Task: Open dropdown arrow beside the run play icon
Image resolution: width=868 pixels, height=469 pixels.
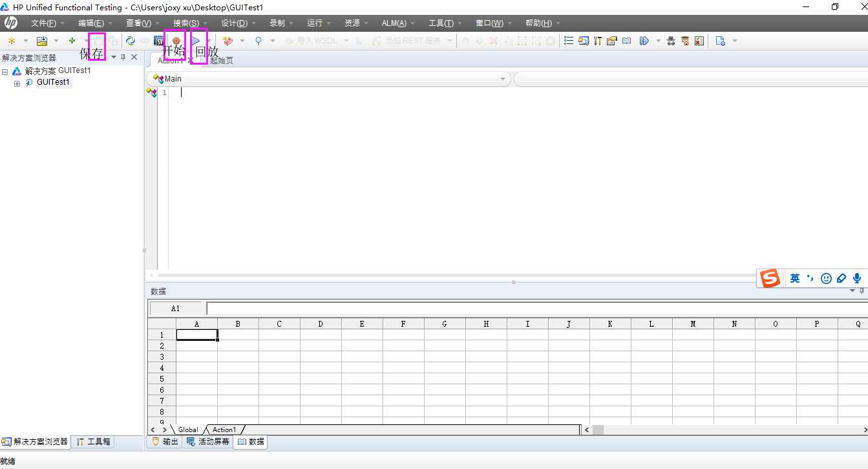Action: pos(209,41)
